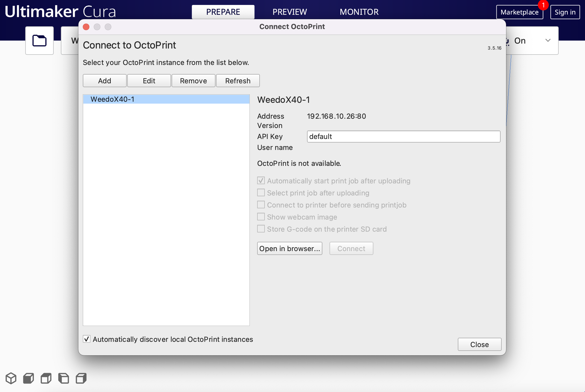The width and height of the screenshot is (585, 392).
Task: Switch to front view cube icon
Action: pos(29,378)
